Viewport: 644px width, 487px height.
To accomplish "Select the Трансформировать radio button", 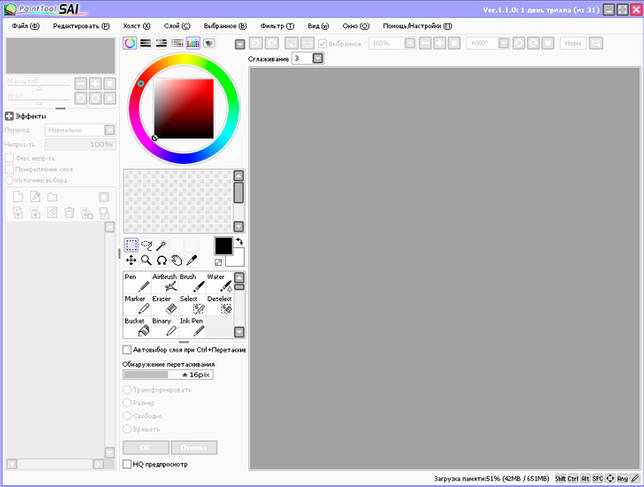I will [x=127, y=389].
